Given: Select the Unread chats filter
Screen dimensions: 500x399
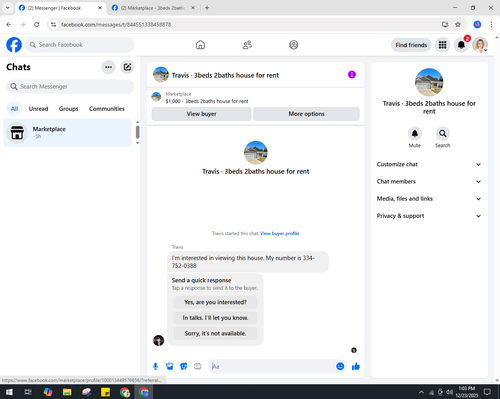Looking at the screenshot, I should coord(38,109).
